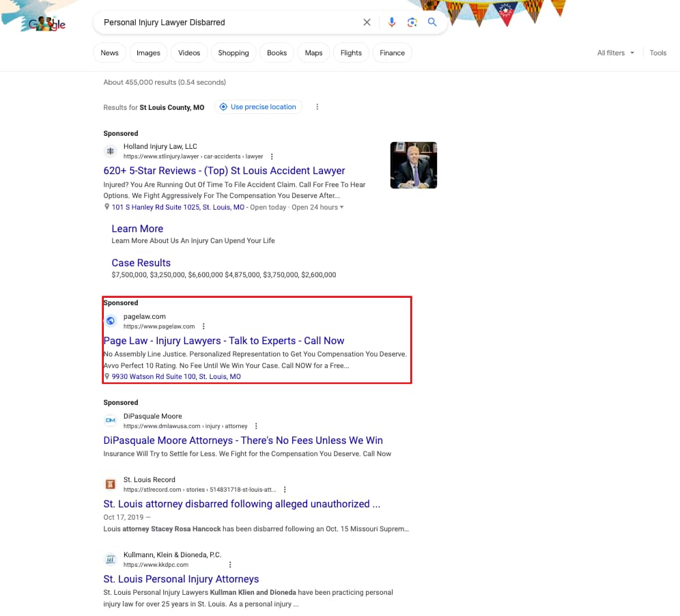Open the Learn More sitelink
Screen dimensions: 680x616
[x=137, y=229]
